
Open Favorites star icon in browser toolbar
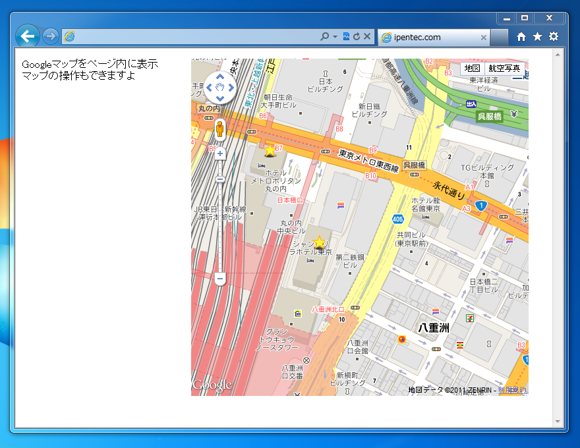click(537, 36)
